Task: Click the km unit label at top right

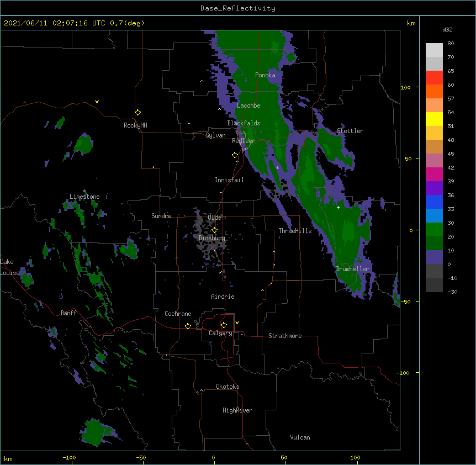Action: pyautogui.click(x=411, y=23)
